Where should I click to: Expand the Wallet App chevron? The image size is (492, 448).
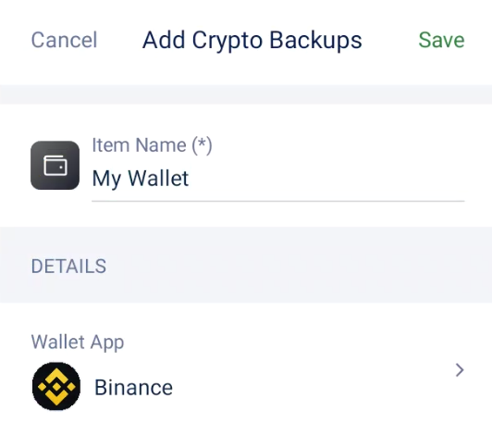[460, 370]
